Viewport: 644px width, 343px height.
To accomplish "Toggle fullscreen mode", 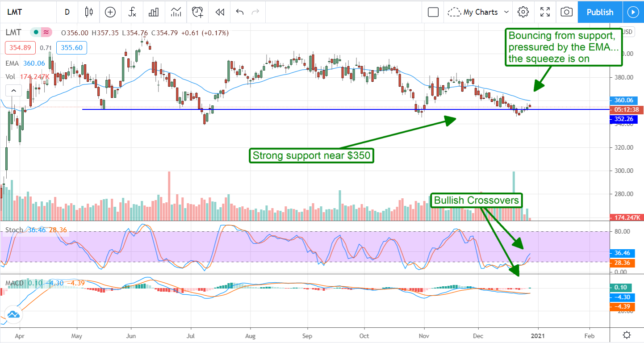I will point(545,12).
